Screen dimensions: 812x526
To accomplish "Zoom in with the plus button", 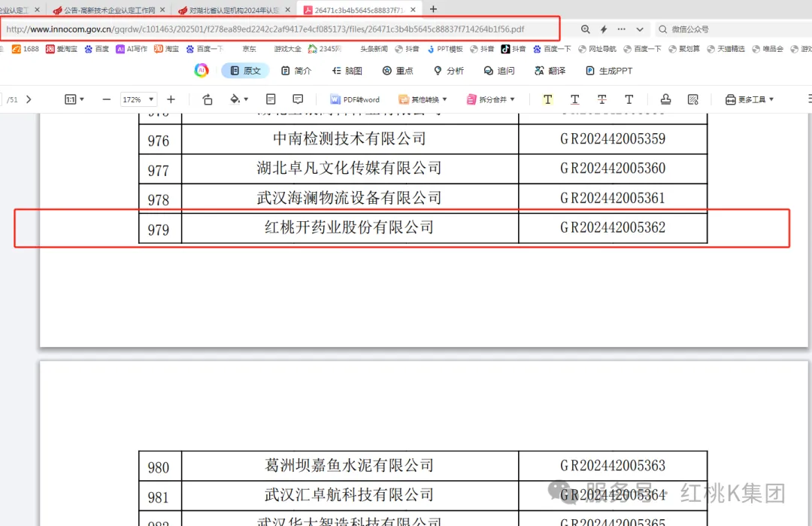I will [171, 99].
